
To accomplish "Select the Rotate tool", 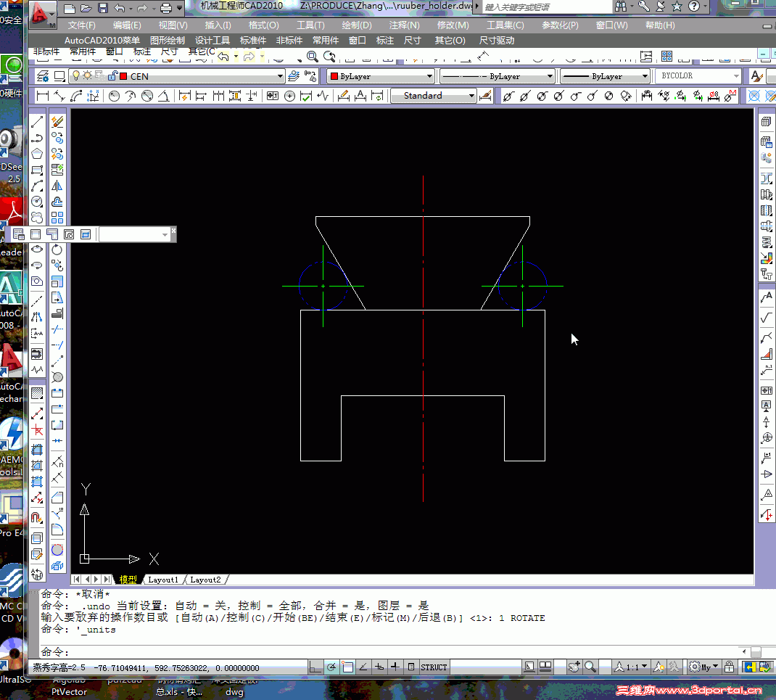I will pos(57,249).
